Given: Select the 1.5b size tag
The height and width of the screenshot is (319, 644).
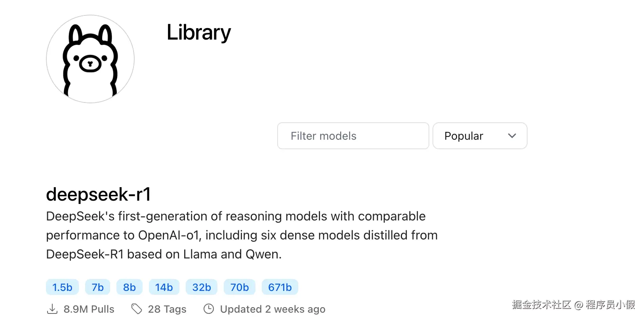Looking at the screenshot, I should click(62, 287).
